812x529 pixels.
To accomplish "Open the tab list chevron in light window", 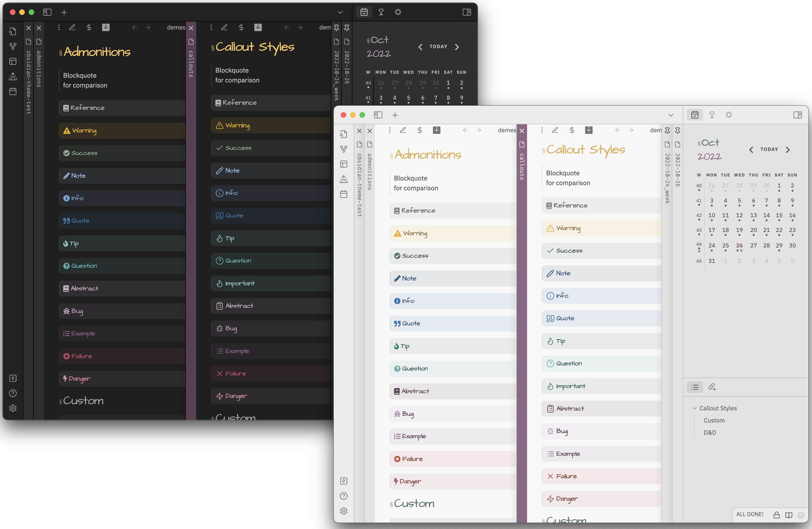I will [x=671, y=115].
